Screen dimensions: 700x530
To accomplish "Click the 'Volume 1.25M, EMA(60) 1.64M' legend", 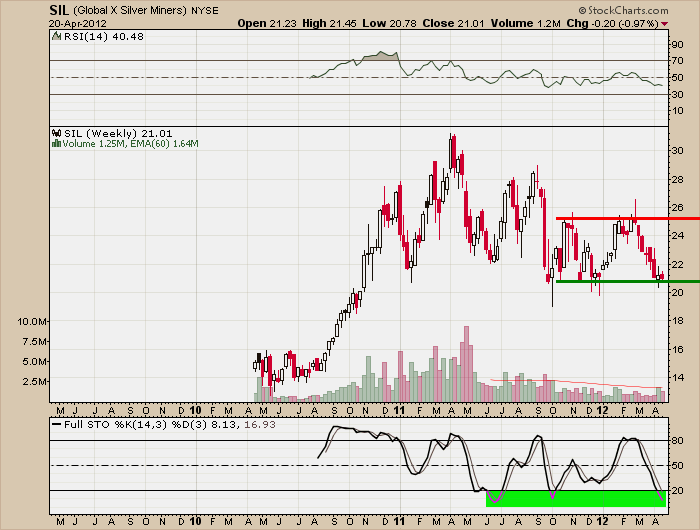I will pyautogui.click(x=130, y=144).
